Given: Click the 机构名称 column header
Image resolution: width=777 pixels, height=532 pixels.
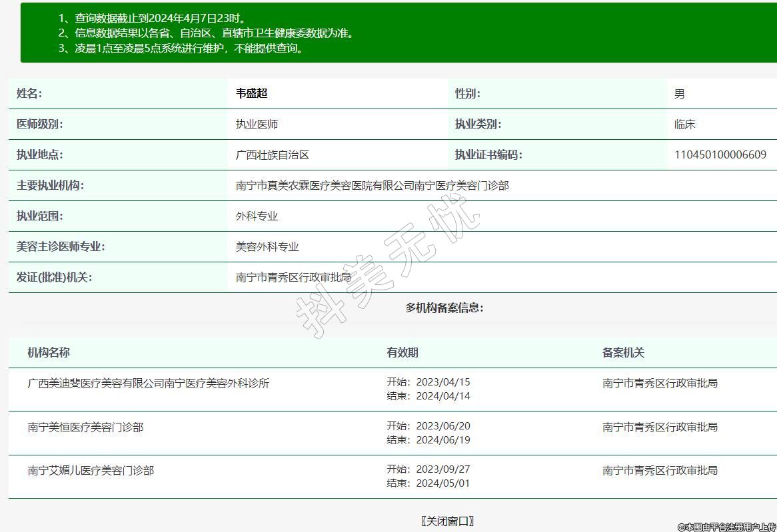Looking at the screenshot, I should (49, 353).
